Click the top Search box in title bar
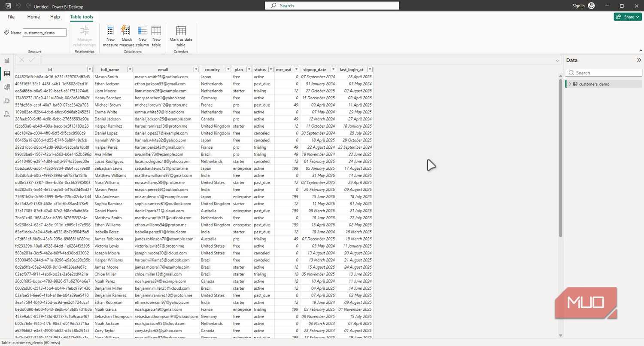Viewport: 644px width, 346px height. pos(332,6)
